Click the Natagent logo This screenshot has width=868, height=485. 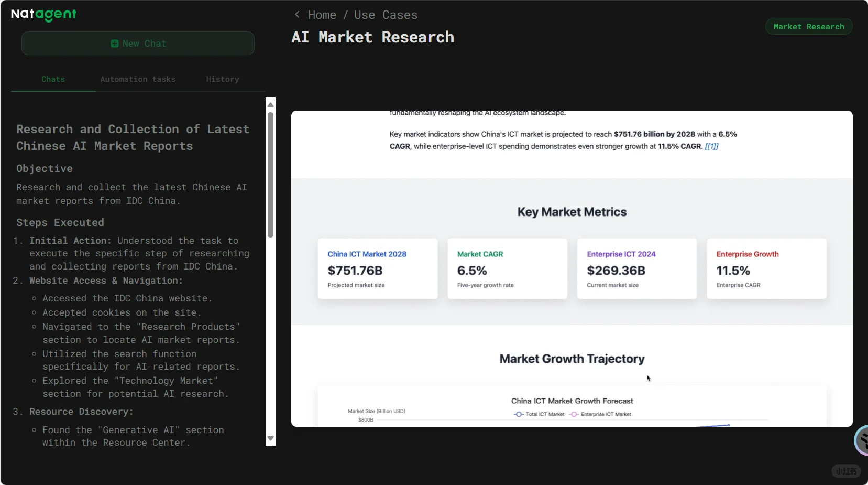pos(43,15)
